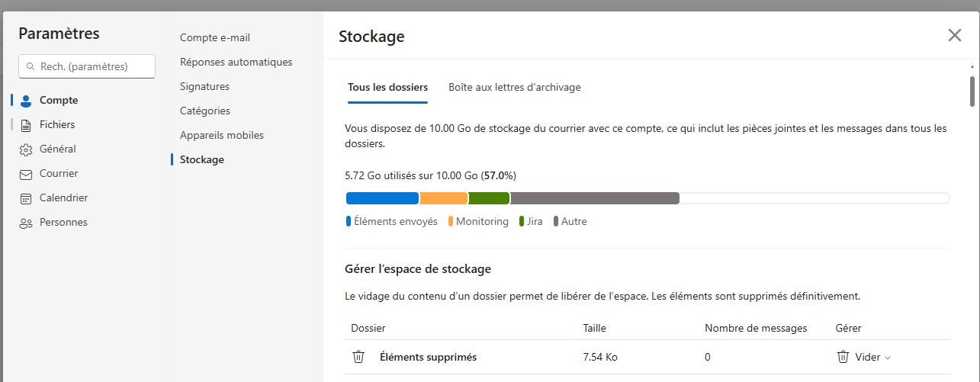
Task: Go to Signatures settings
Action: click(204, 86)
